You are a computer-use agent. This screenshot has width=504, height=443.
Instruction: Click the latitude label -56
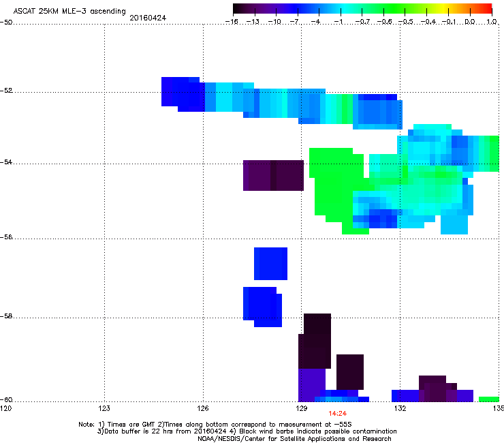point(6,237)
